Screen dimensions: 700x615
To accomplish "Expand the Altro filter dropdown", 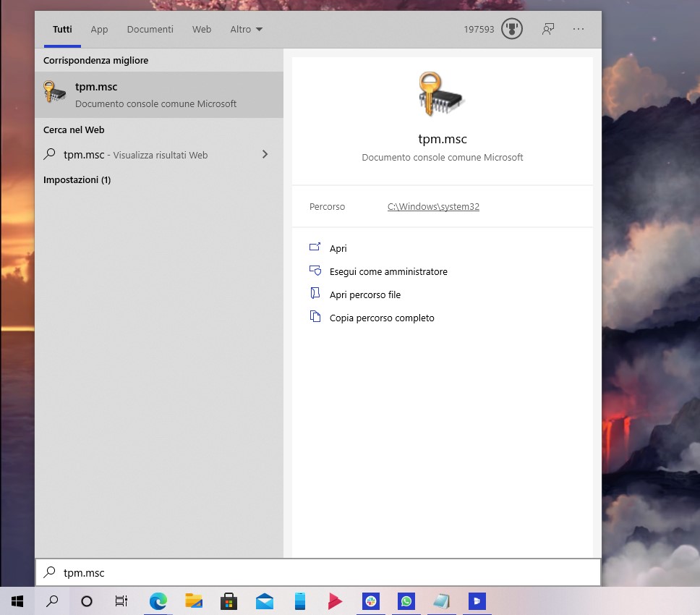I will pyautogui.click(x=247, y=30).
